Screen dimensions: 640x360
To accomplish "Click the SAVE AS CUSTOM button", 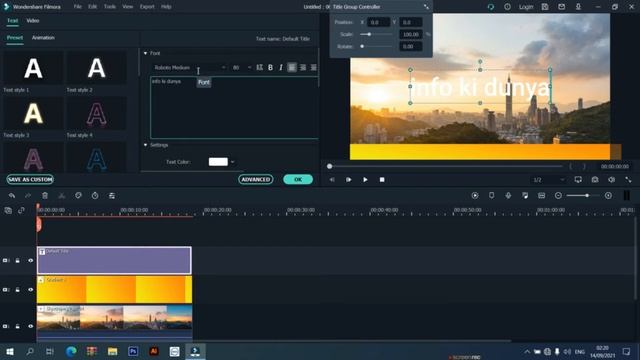I will [x=30, y=179].
